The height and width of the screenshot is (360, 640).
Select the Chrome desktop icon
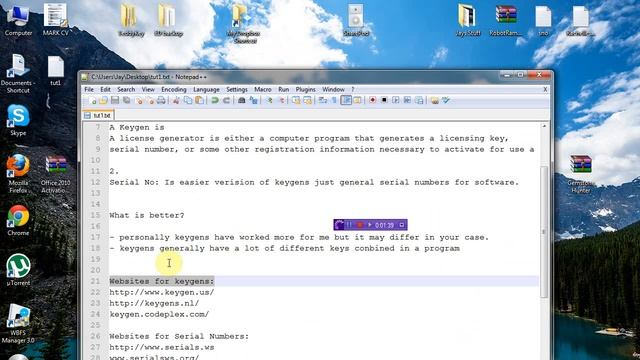click(x=18, y=220)
